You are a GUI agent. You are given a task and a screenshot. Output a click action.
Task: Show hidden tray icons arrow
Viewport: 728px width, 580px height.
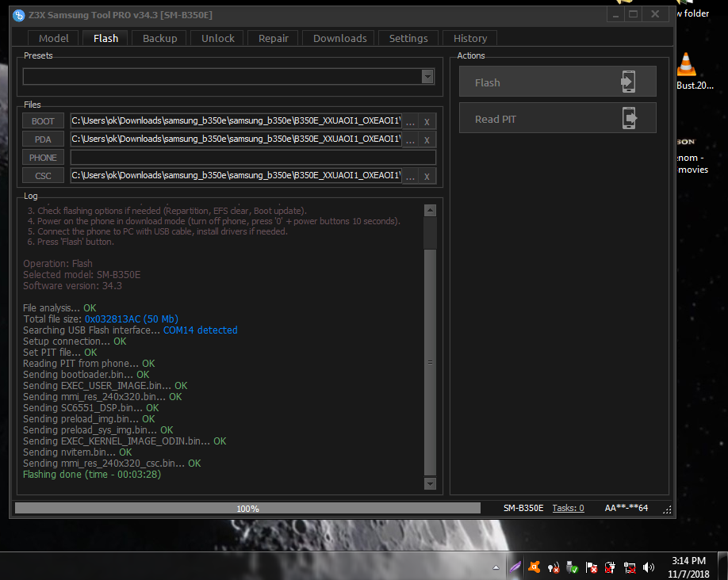(x=496, y=567)
